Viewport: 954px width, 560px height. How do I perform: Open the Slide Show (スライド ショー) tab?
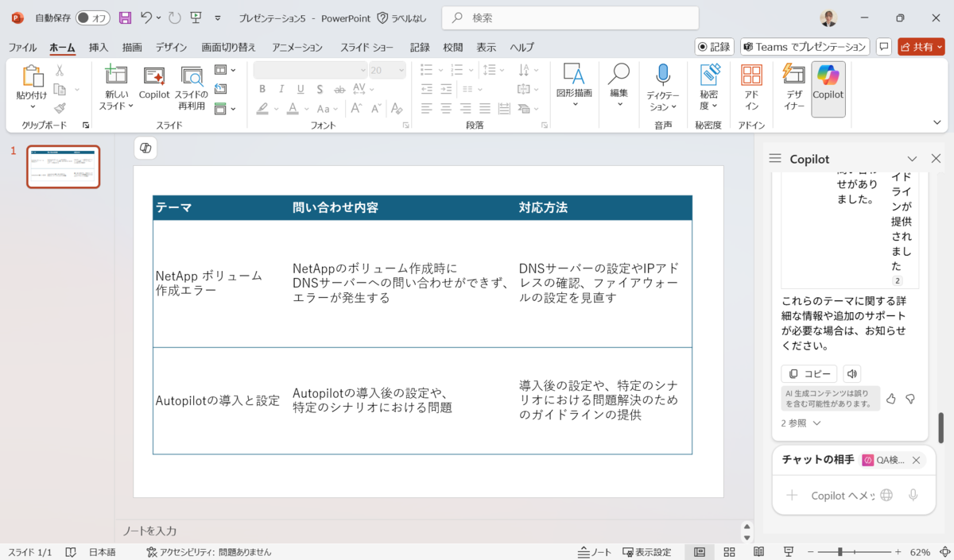[x=366, y=47]
